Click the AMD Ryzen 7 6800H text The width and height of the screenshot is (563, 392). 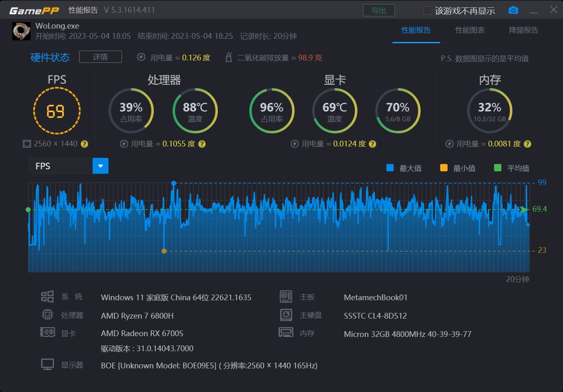(x=137, y=316)
